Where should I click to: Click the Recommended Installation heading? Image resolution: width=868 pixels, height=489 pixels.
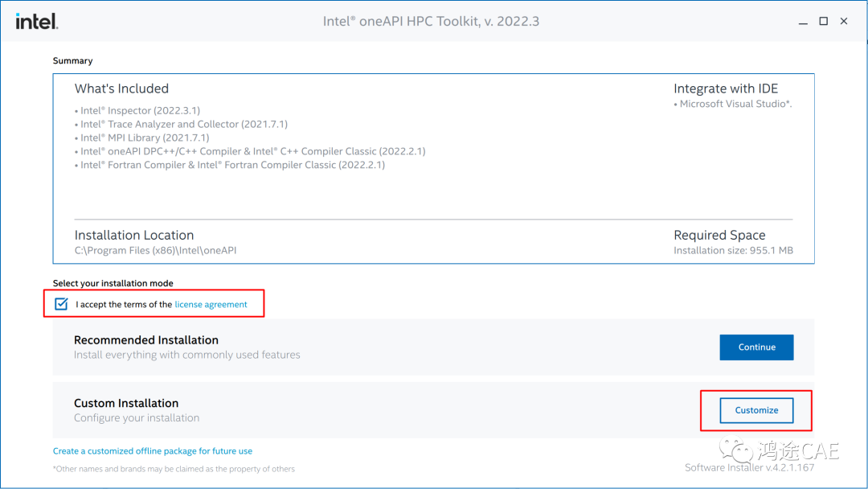click(146, 340)
